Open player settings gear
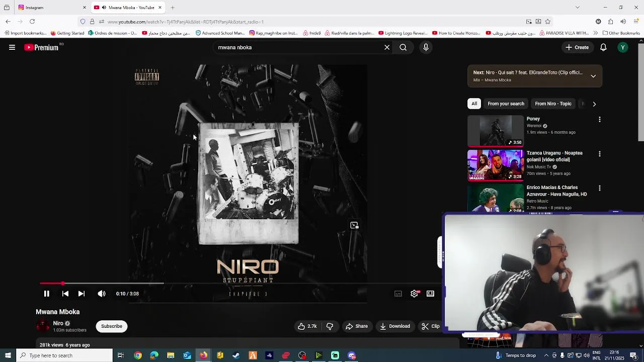 (414, 294)
